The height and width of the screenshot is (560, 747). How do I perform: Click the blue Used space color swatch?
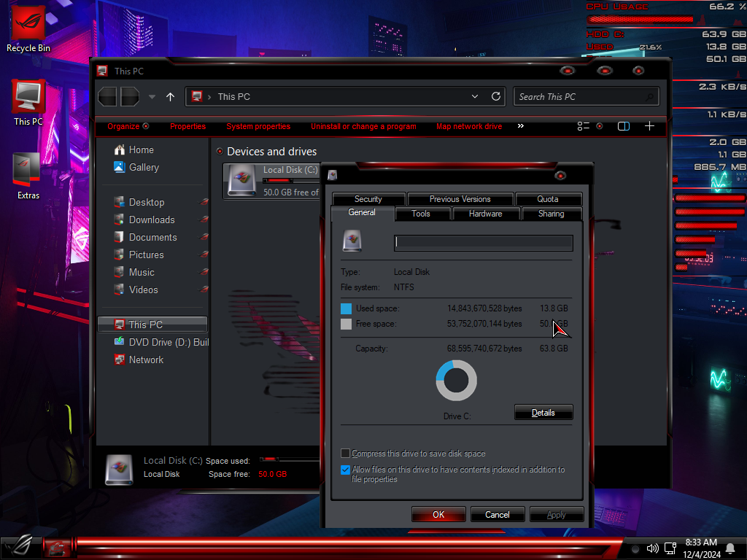347,308
